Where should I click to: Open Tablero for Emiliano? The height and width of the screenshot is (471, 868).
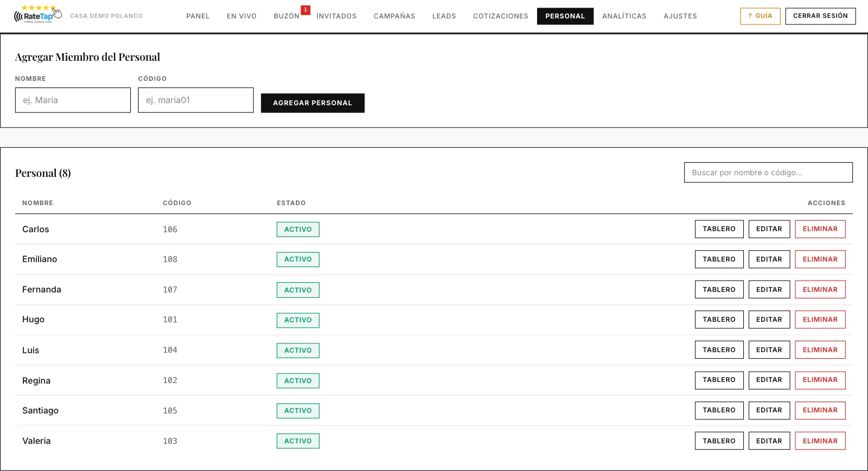click(x=719, y=259)
